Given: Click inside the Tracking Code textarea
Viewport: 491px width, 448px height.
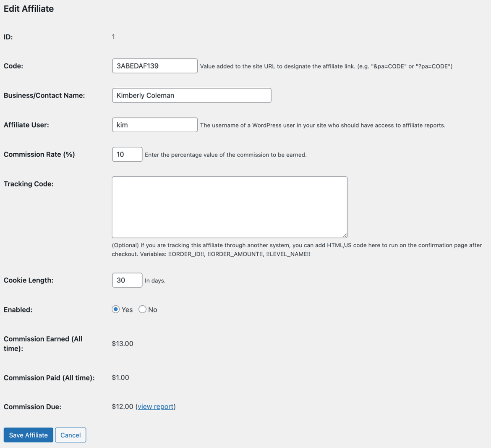Looking at the screenshot, I should [229, 207].
